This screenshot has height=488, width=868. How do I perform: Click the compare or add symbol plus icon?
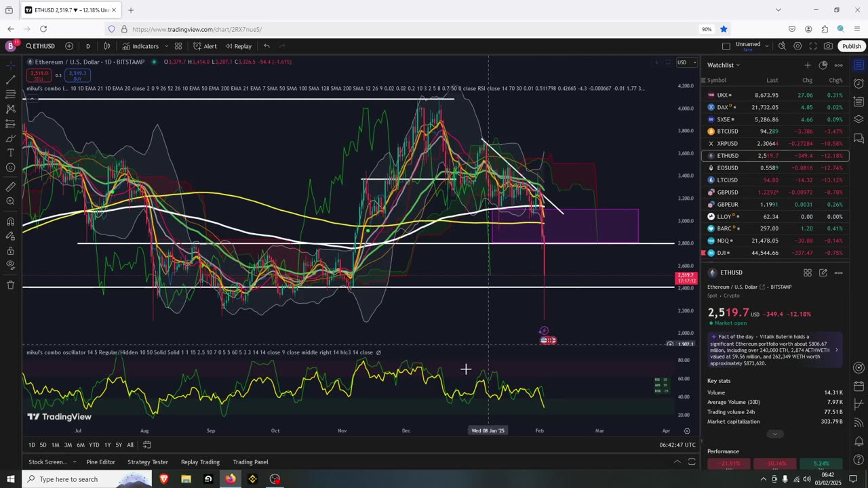click(x=69, y=46)
